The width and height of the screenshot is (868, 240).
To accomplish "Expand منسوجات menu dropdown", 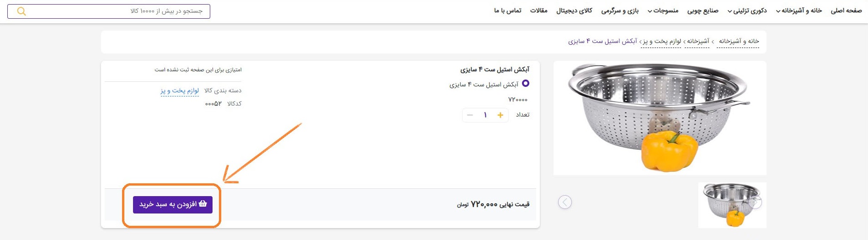I will coord(663,11).
